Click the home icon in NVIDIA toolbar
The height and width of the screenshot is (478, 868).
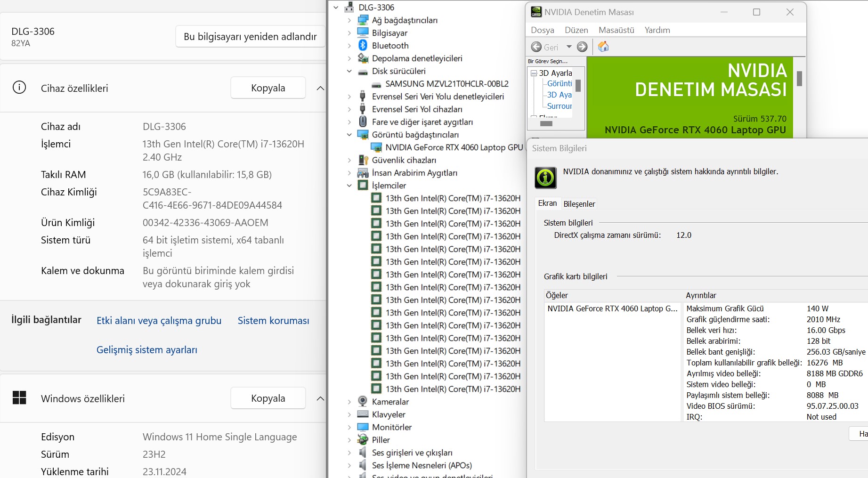pyautogui.click(x=603, y=46)
